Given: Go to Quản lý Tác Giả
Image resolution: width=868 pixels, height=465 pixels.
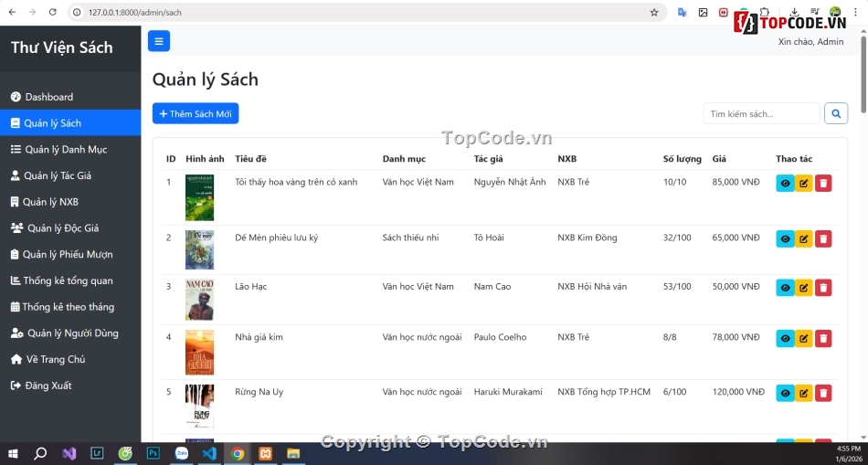Looking at the screenshot, I should 70,175.
